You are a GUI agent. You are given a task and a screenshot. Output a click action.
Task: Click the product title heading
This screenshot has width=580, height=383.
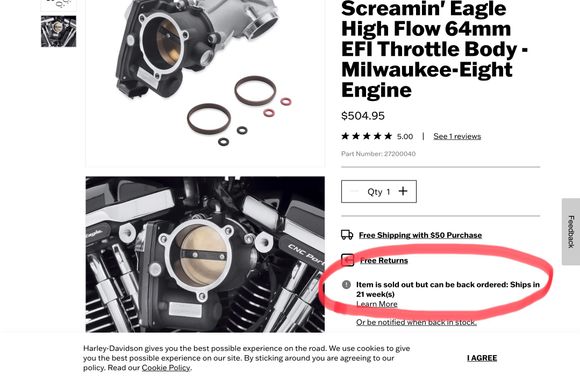pyautogui.click(x=435, y=49)
